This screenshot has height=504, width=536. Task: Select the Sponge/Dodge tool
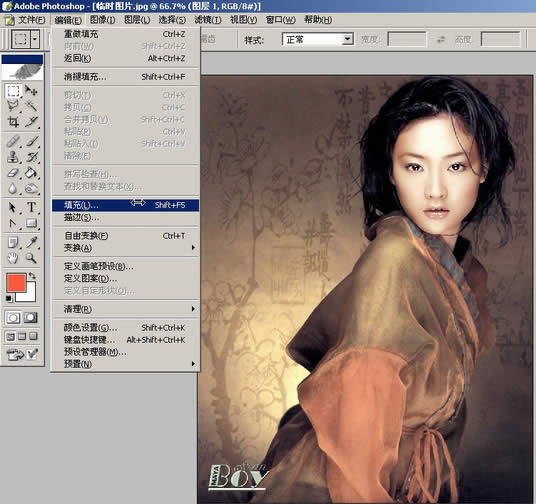pyautogui.click(x=31, y=188)
